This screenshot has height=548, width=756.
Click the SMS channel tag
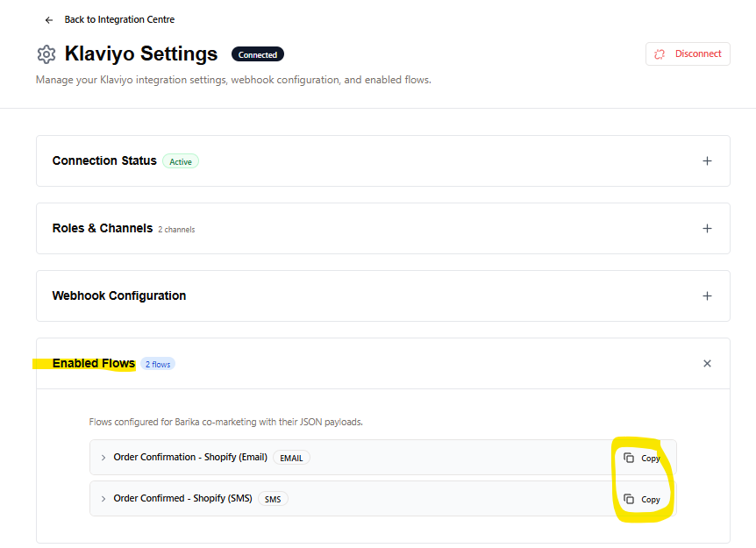(273, 499)
